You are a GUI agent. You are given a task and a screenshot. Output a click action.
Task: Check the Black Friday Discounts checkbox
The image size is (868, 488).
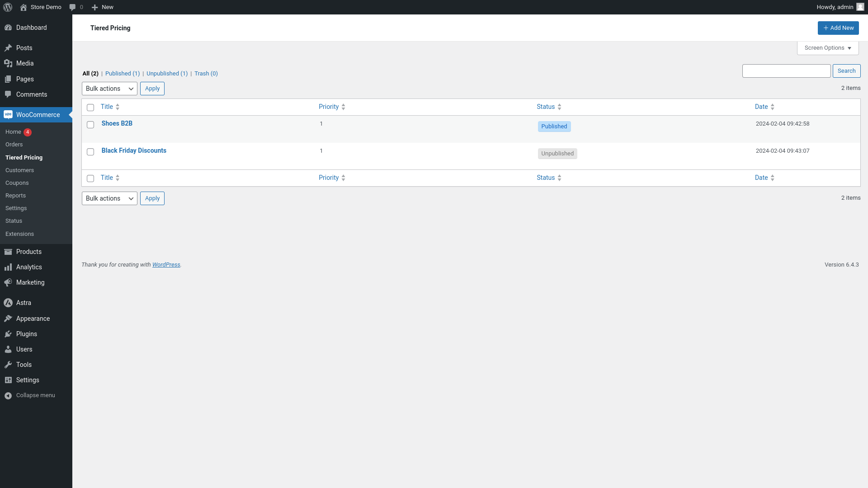point(90,152)
